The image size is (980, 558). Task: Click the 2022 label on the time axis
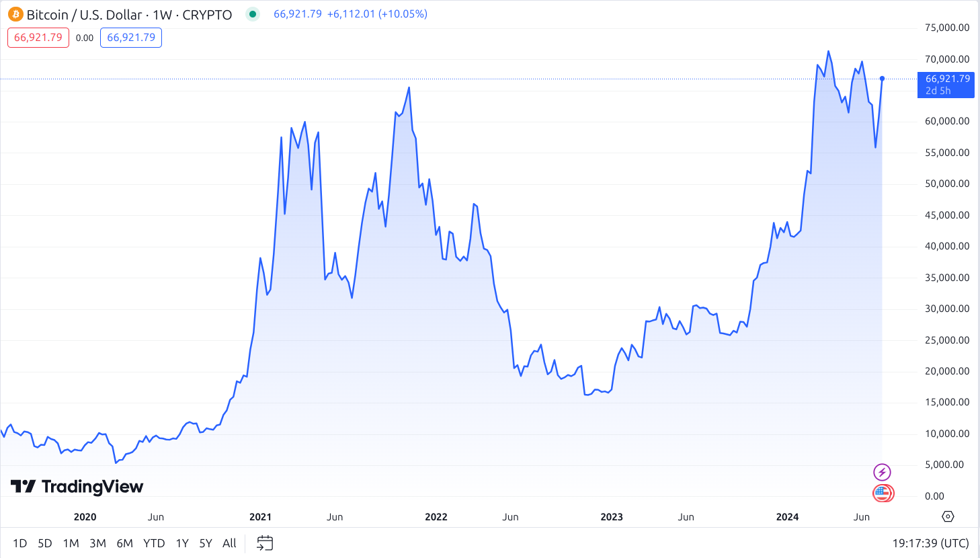[436, 517]
